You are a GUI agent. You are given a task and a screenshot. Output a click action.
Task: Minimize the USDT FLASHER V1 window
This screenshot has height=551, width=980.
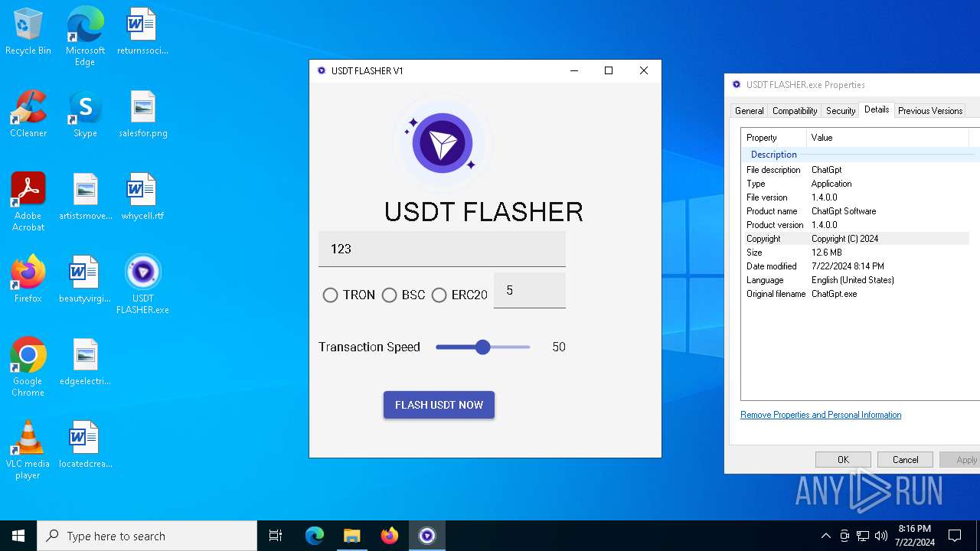(574, 70)
